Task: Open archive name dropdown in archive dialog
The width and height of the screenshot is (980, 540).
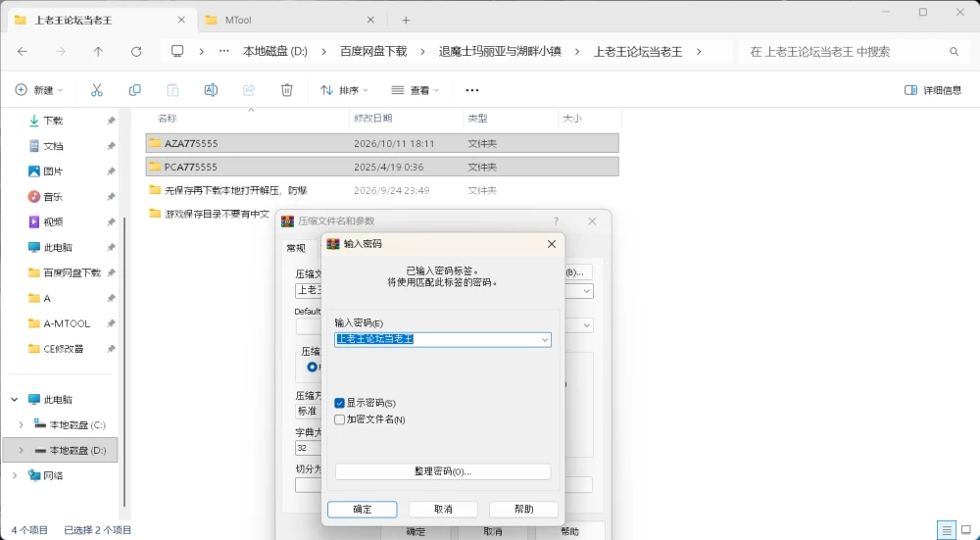Action: tap(586, 291)
